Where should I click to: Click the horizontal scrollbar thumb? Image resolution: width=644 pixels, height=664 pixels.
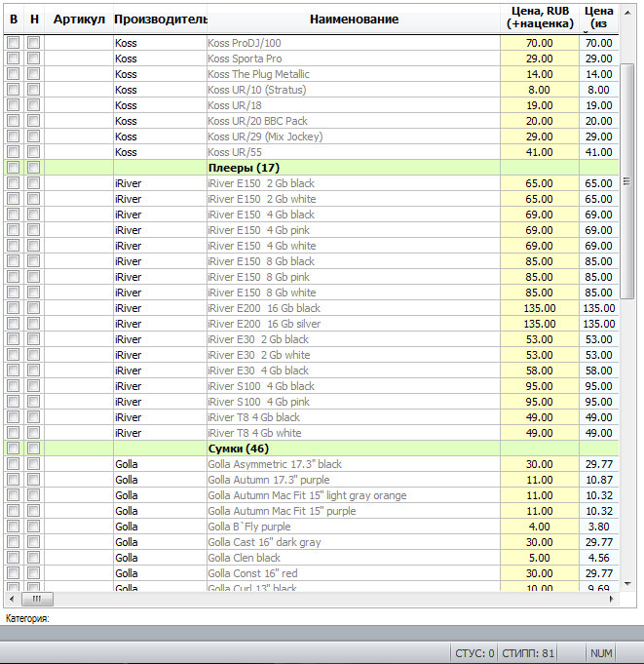point(37,599)
